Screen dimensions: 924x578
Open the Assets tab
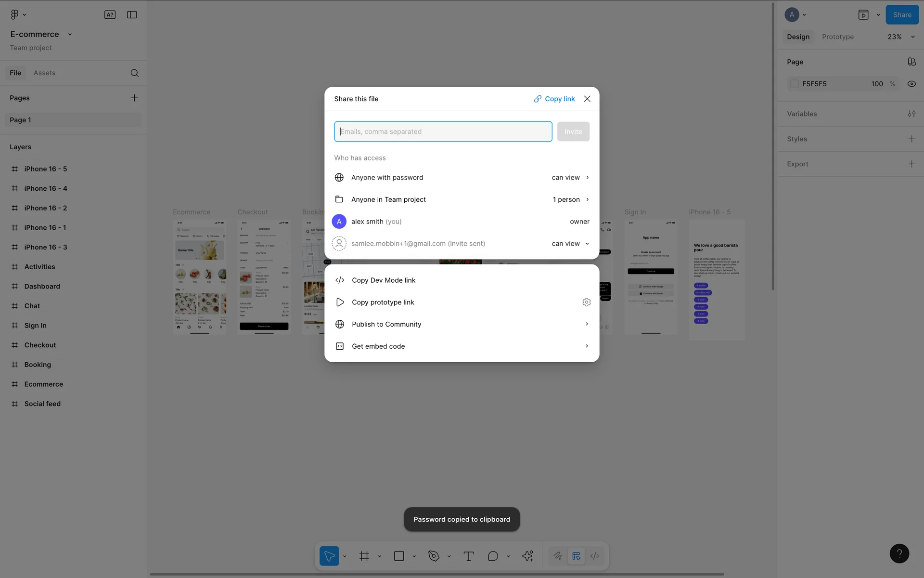44,73
